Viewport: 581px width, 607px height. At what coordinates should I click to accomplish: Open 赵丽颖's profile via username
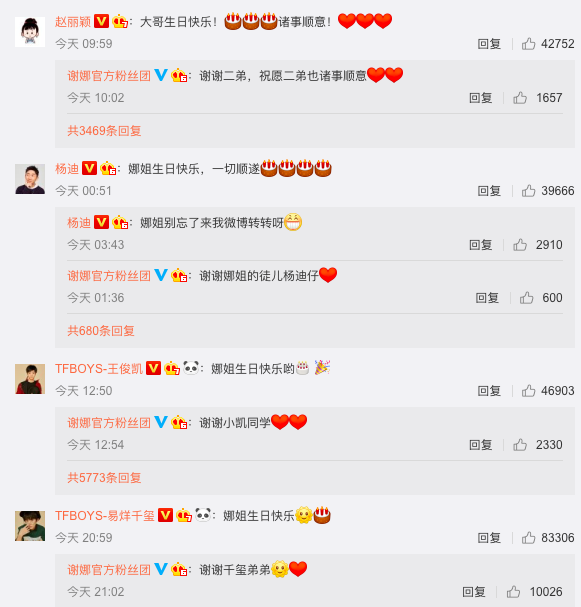click(73, 21)
